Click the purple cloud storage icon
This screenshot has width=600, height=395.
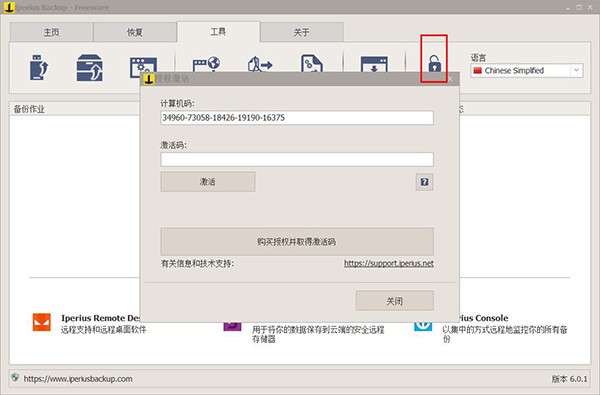point(232,326)
